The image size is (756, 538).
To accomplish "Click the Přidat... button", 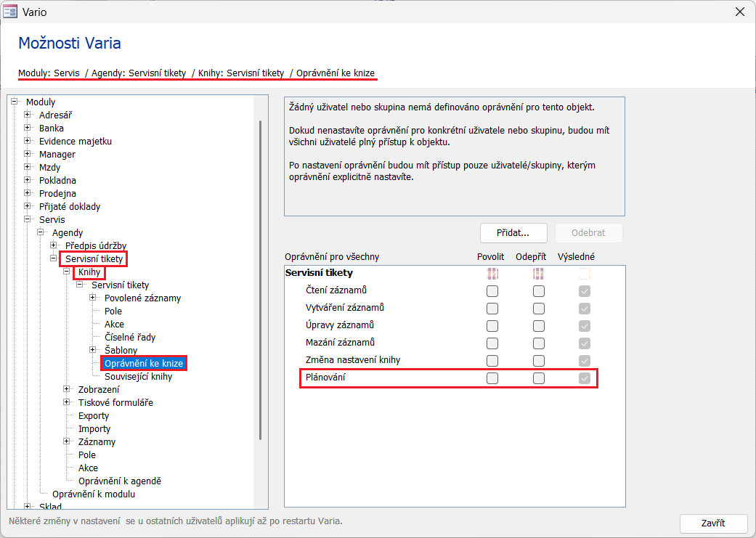I will coord(513,233).
